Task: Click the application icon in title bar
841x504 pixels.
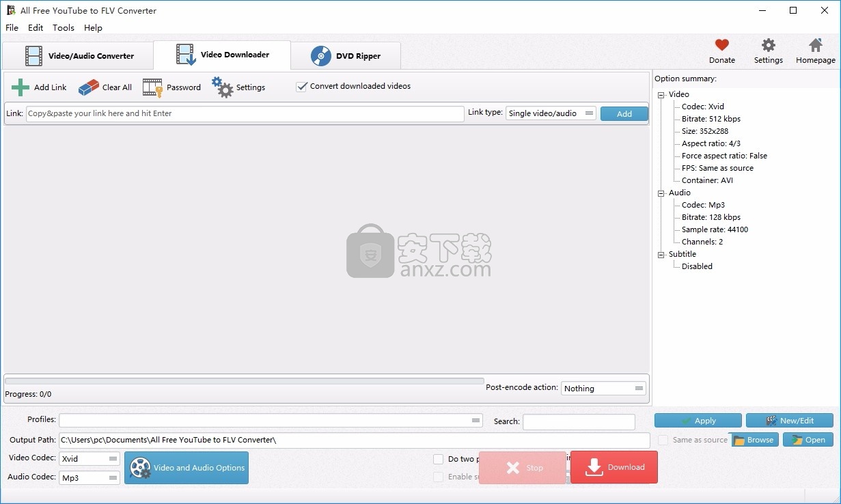Action: pos(11,10)
